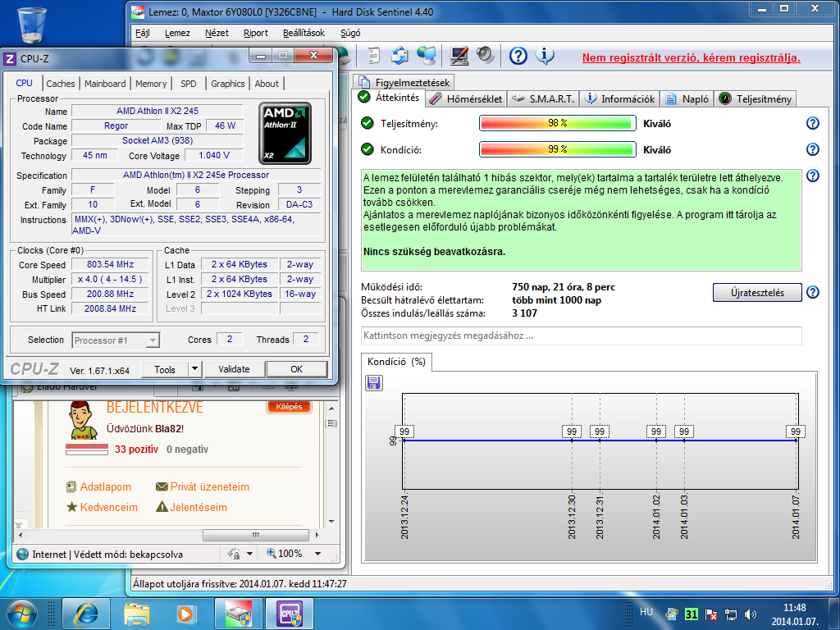This screenshot has width=840, height=630.
Task: Open help icon beside Újratesztelés button
Action: 812,292
